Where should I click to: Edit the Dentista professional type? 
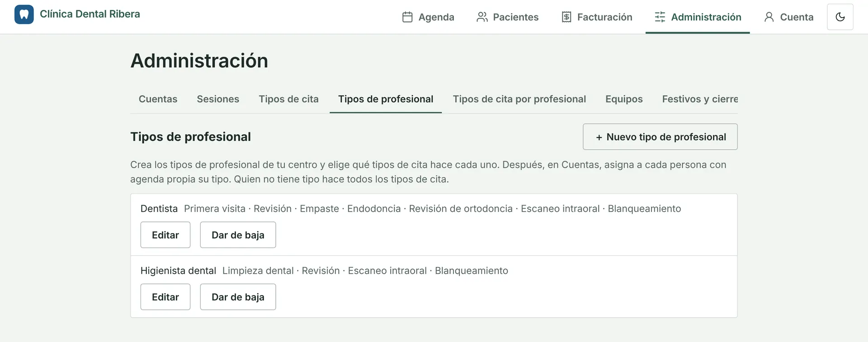point(165,235)
